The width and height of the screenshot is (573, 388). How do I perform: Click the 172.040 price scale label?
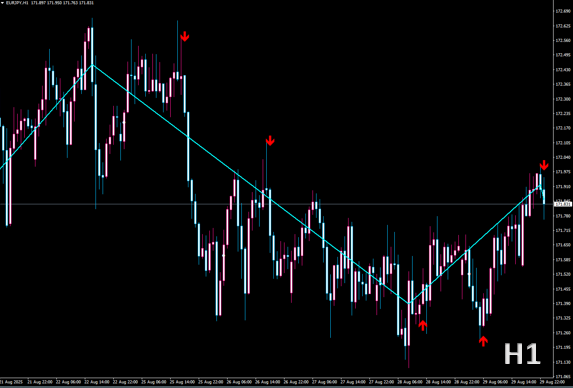[563, 157]
